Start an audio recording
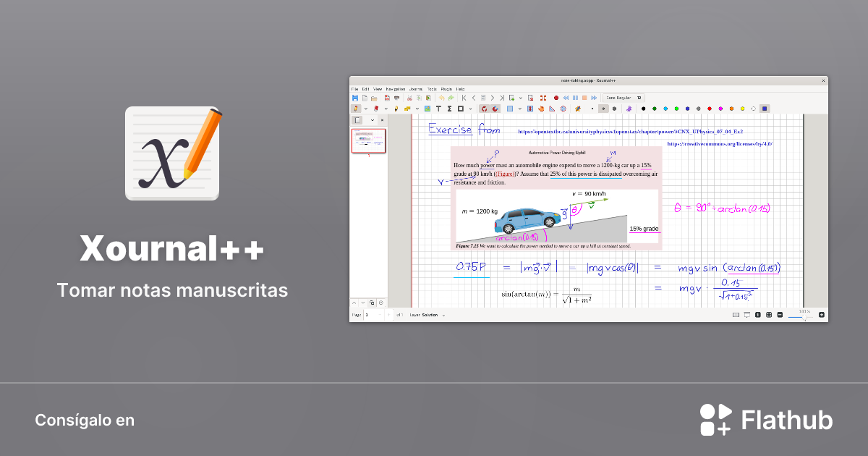This screenshot has height=456, width=868. click(556, 97)
